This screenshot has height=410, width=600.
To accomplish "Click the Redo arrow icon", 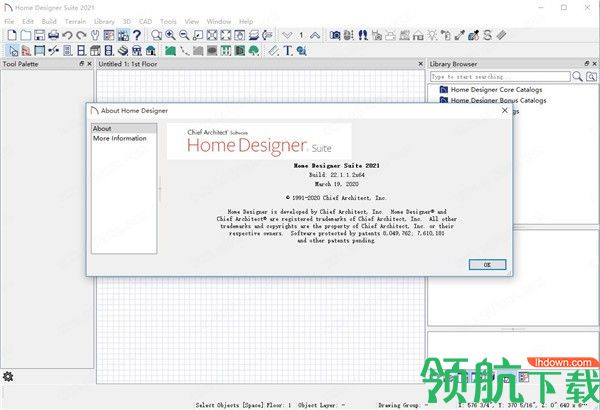I will coord(81,35).
